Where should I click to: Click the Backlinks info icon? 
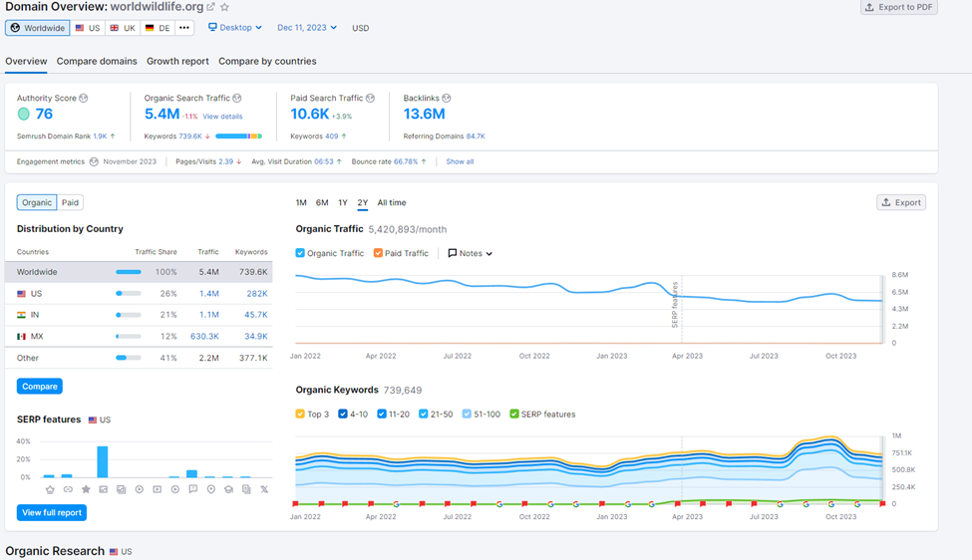pos(447,99)
